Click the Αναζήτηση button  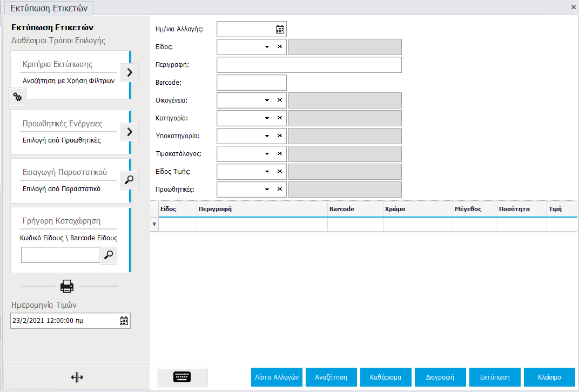(331, 377)
